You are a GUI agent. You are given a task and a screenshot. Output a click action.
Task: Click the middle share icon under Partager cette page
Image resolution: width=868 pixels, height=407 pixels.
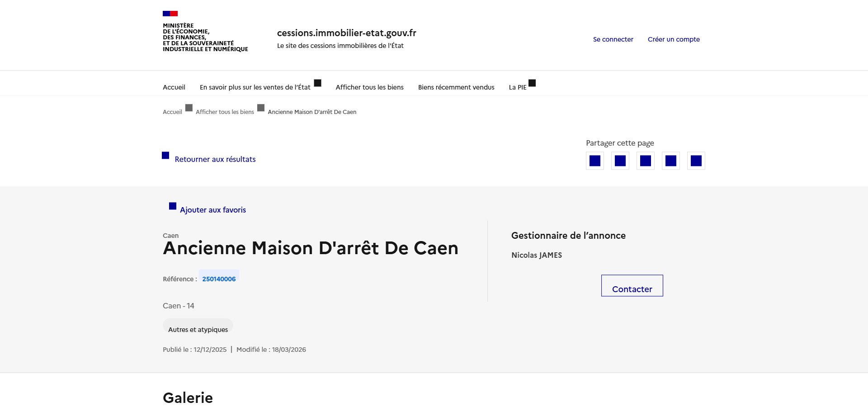tap(645, 161)
